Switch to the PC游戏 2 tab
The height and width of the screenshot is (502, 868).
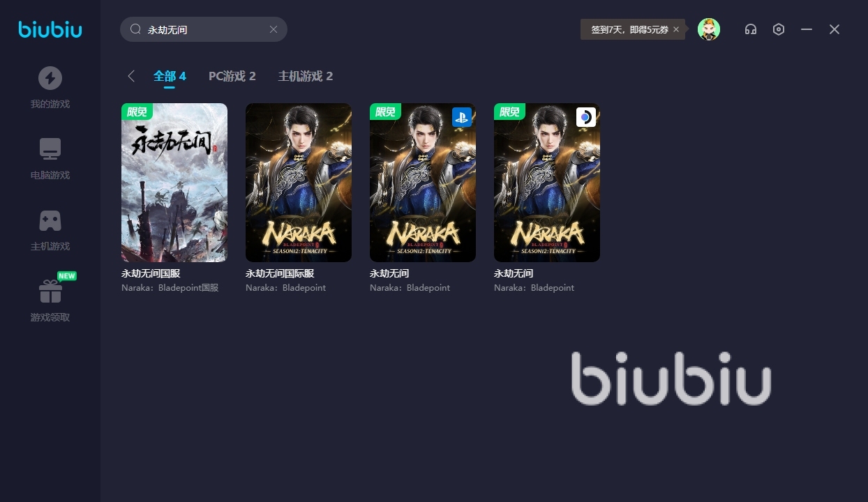pos(232,76)
